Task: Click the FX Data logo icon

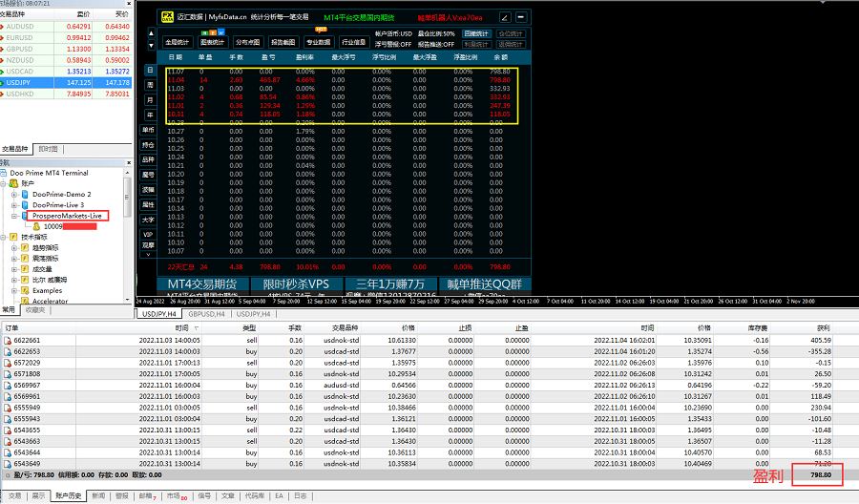Action: click(x=167, y=17)
